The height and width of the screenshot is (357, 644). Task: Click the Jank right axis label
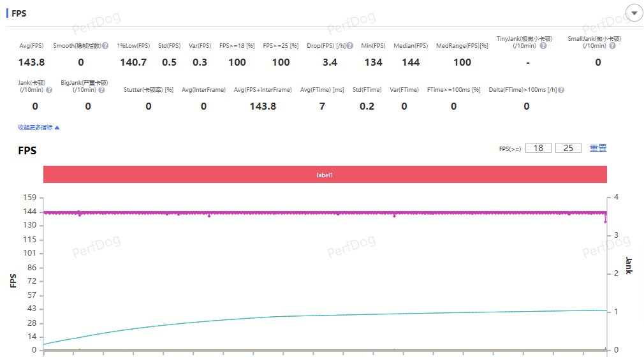click(x=628, y=266)
